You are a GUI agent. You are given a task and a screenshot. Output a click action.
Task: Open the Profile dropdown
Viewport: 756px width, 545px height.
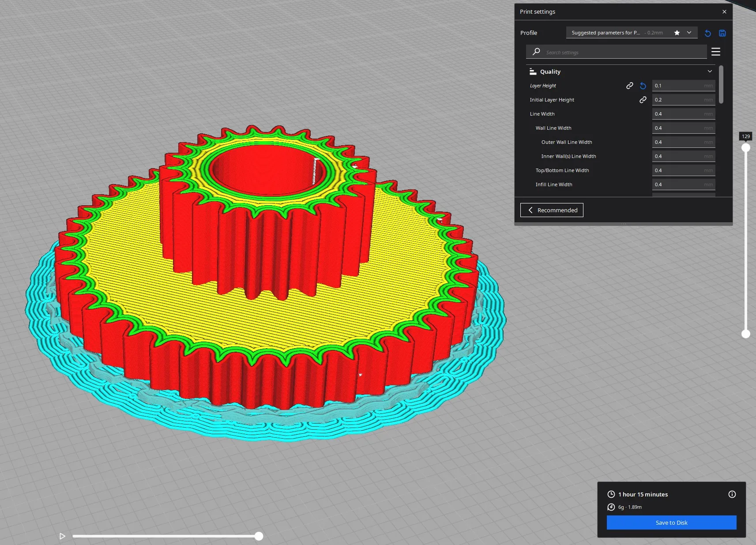click(689, 33)
